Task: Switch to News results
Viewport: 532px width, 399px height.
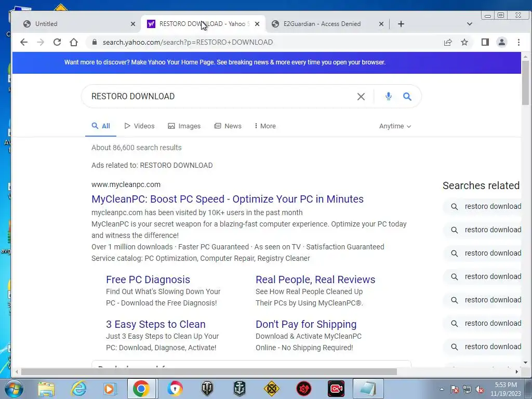Action: click(x=228, y=126)
